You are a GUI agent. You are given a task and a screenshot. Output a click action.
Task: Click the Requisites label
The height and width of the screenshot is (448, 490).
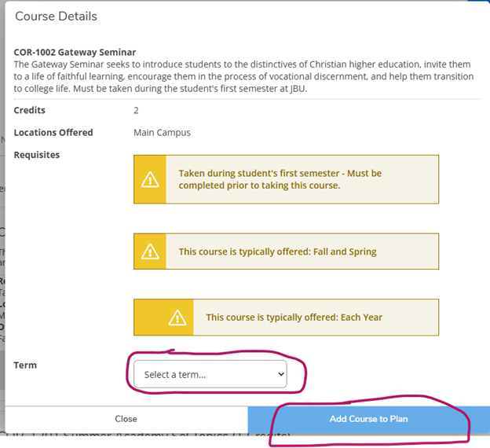tap(37, 155)
